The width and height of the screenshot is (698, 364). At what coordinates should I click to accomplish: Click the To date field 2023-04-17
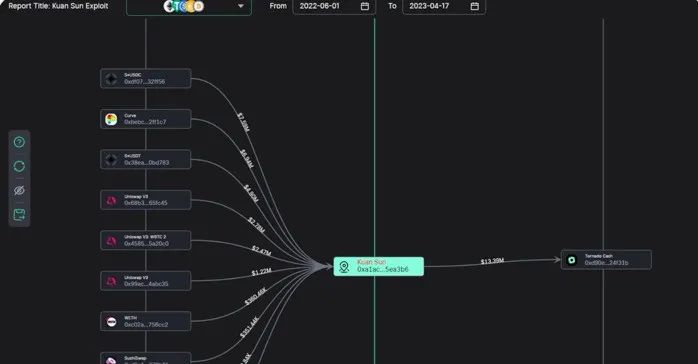click(x=444, y=7)
